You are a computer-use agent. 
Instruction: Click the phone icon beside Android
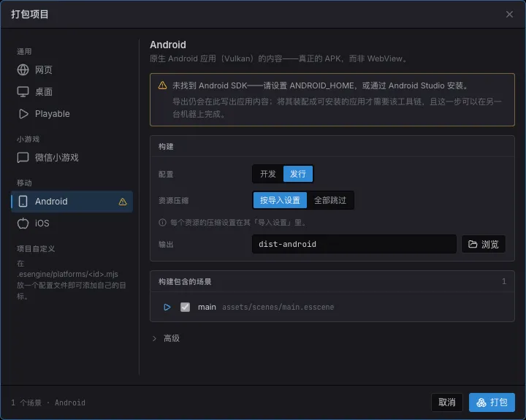point(23,202)
